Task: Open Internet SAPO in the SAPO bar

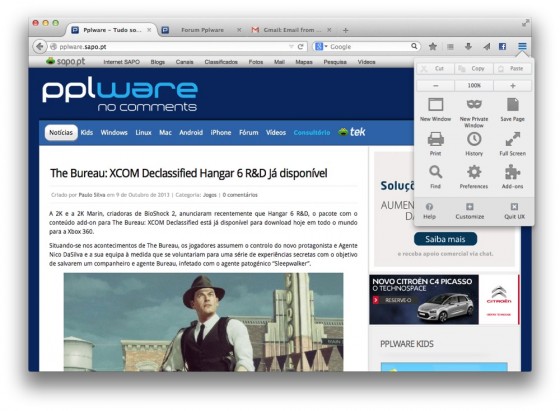Action: coord(121,62)
